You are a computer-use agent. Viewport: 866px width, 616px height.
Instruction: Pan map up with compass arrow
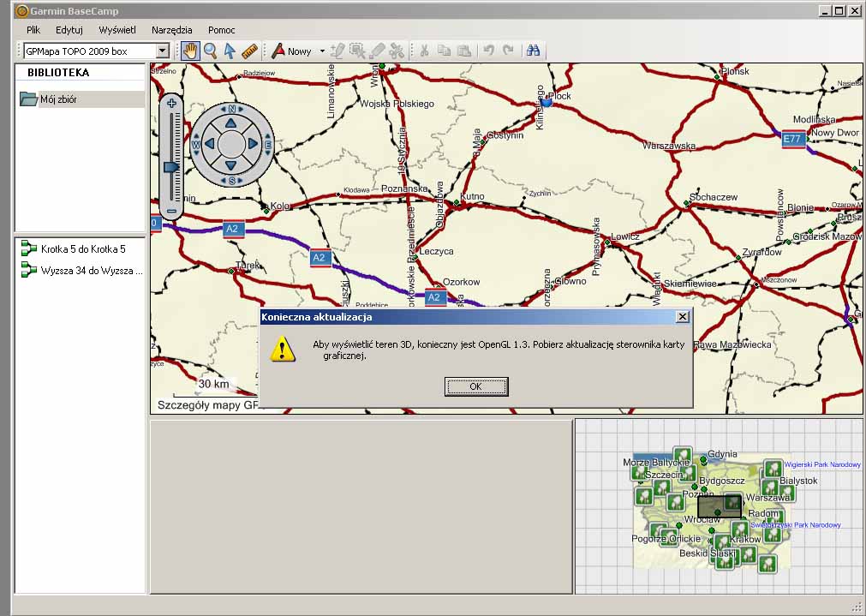(231, 123)
